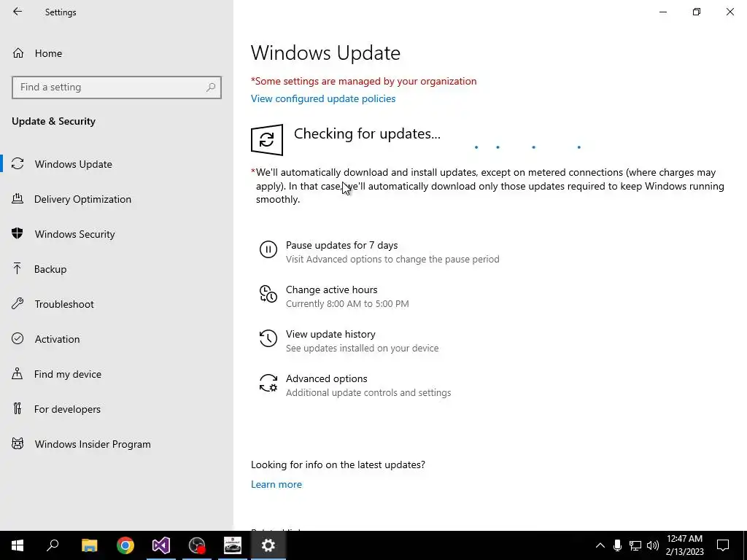Screen dimensions: 747x560
Task: Open For developers settings
Action: coord(117,409)
